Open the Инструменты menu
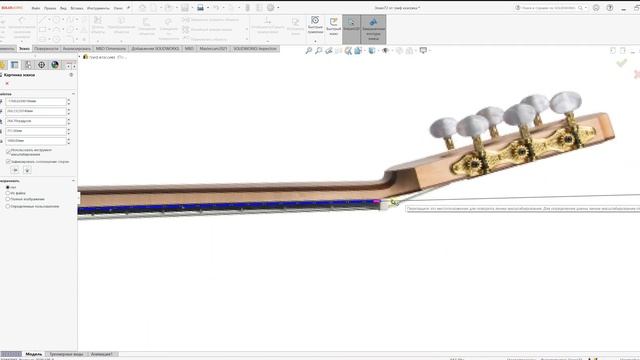This screenshot has width=640, height=360. pos(98,8)
